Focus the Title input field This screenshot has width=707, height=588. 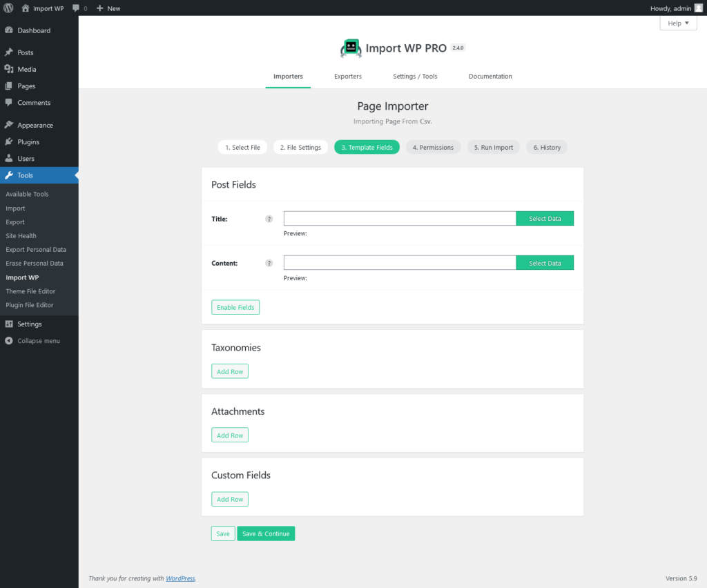(400, 219)
